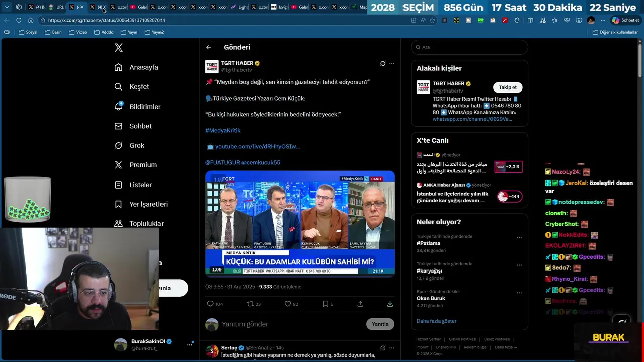Bookmark the post with 5 bookmarks

tap(326, 304)
